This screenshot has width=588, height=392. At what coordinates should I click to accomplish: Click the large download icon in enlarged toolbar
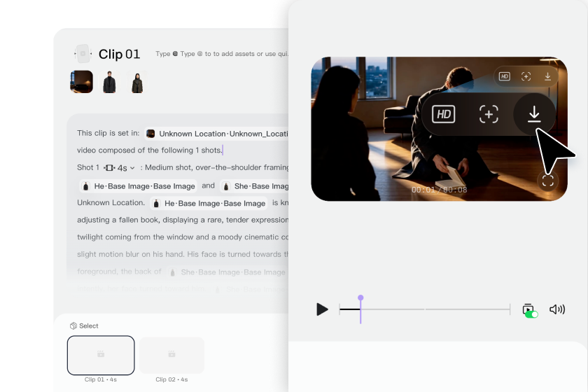534,114
